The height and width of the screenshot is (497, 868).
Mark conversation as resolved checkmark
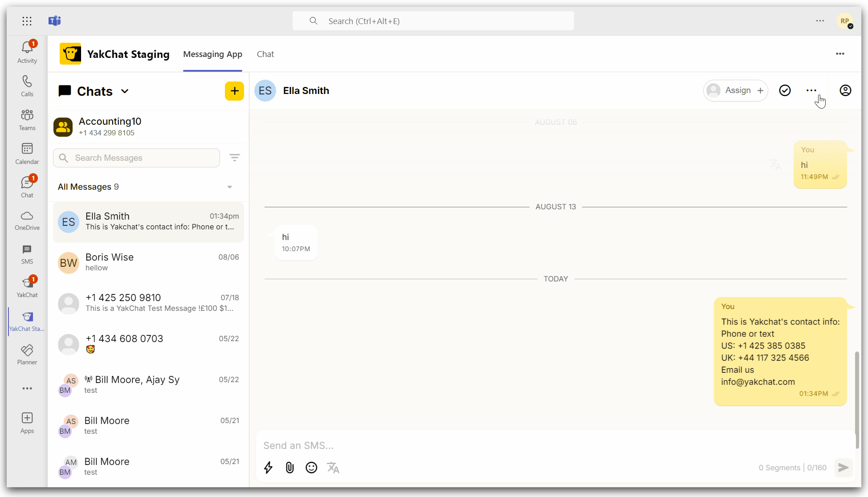785,90
